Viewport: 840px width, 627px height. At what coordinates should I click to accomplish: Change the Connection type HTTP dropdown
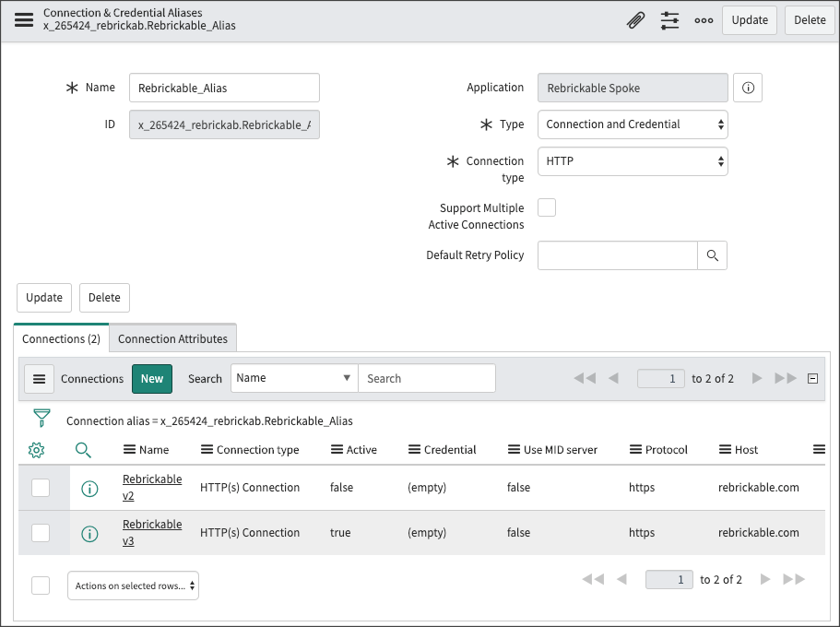633,160
